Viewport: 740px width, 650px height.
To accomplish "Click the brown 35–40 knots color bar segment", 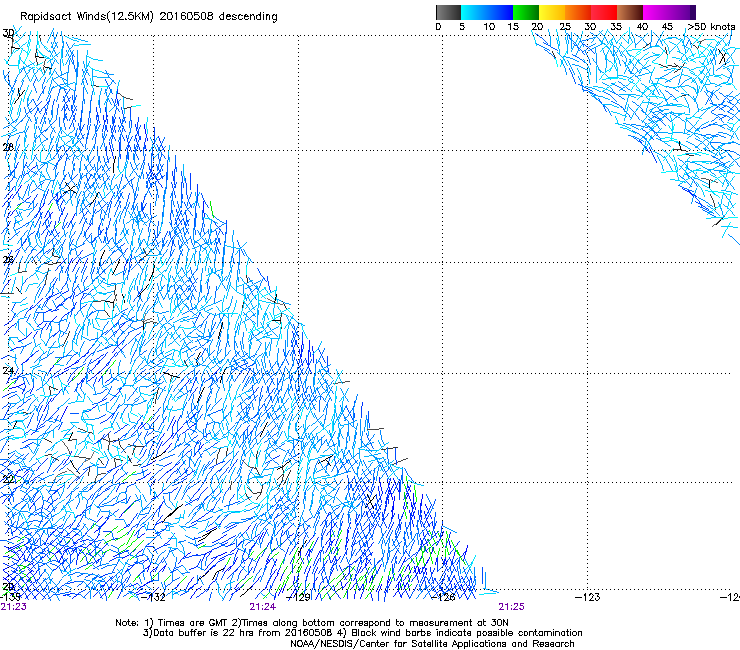I will point(630,12).
